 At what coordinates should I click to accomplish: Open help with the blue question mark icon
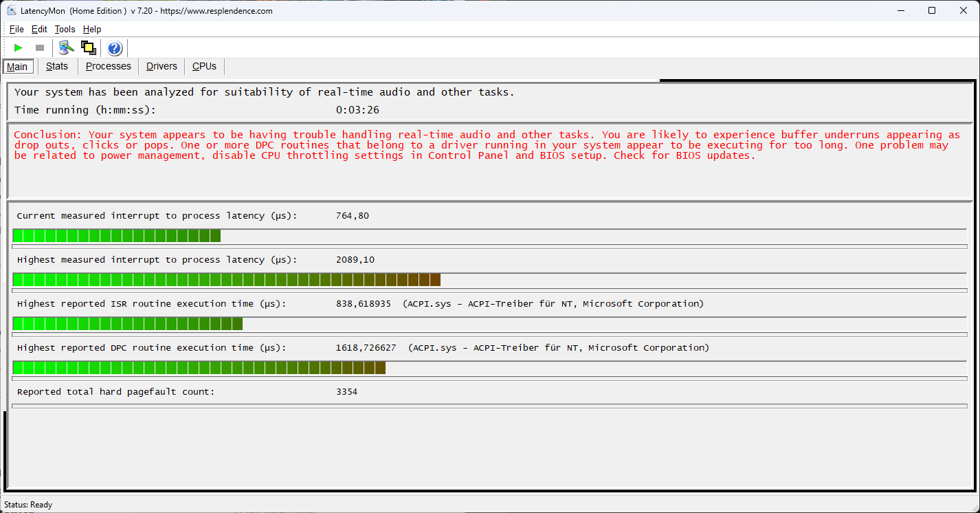pos(115,48)
